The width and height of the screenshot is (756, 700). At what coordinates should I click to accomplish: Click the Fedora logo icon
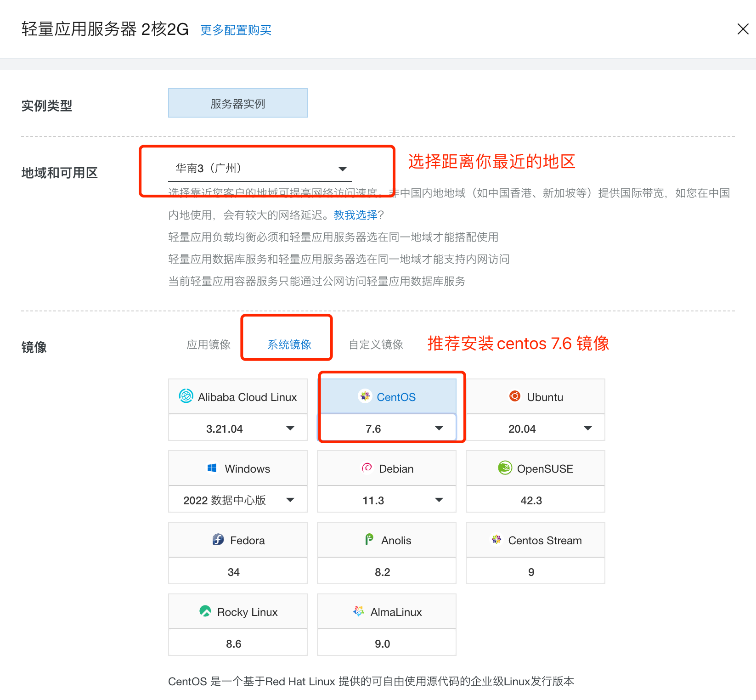(x=218, y=540)
